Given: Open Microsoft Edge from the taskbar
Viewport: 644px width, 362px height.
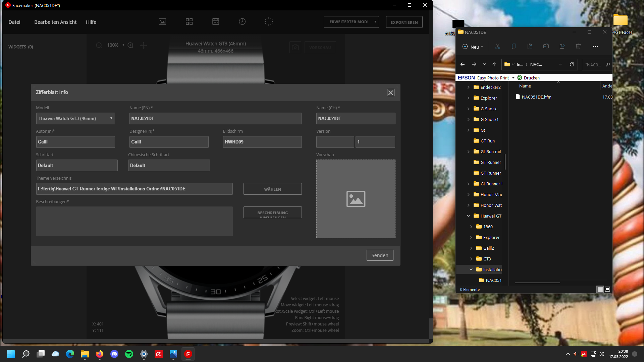Looking at the screenshot, I should [x=70, y=354].
